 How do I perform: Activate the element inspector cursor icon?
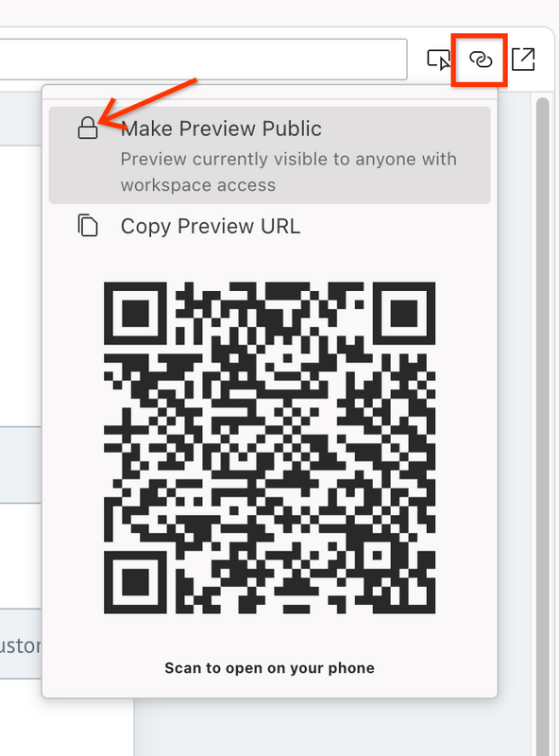439,60
